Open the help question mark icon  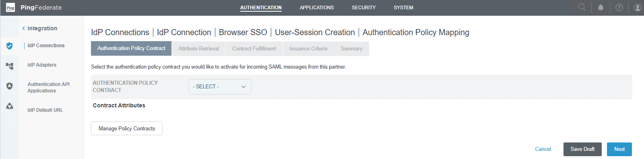click(x=619, y=7)
